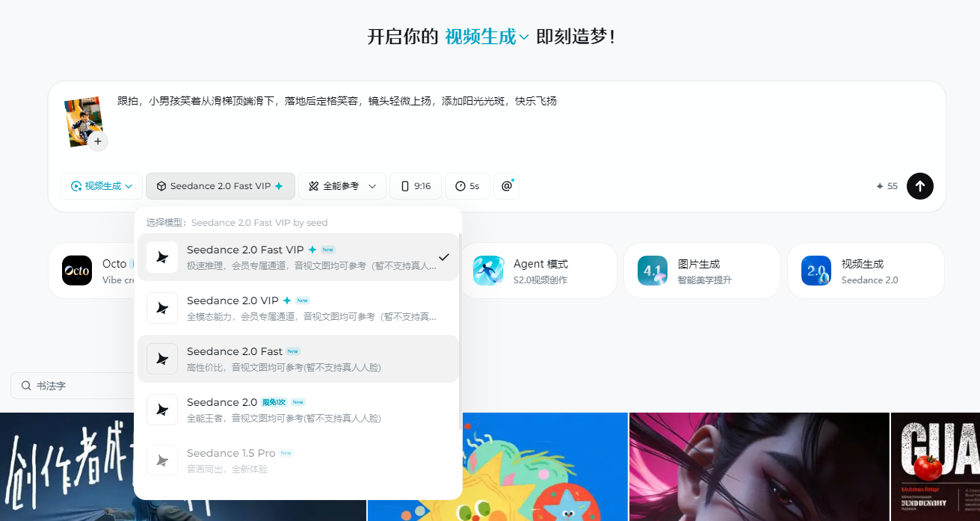The image size is (980, 521).
Task: Click the 4.1 图片生成 icon
Action: (x=653, y=271)
